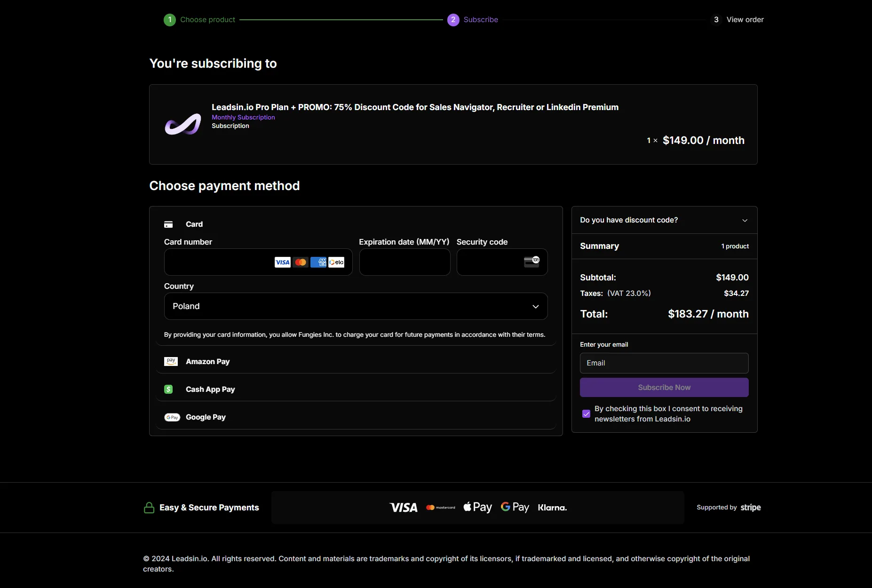Click the green Cash App Pay icon
This screenshot has height=588, width=872.
tap(168, 389)
